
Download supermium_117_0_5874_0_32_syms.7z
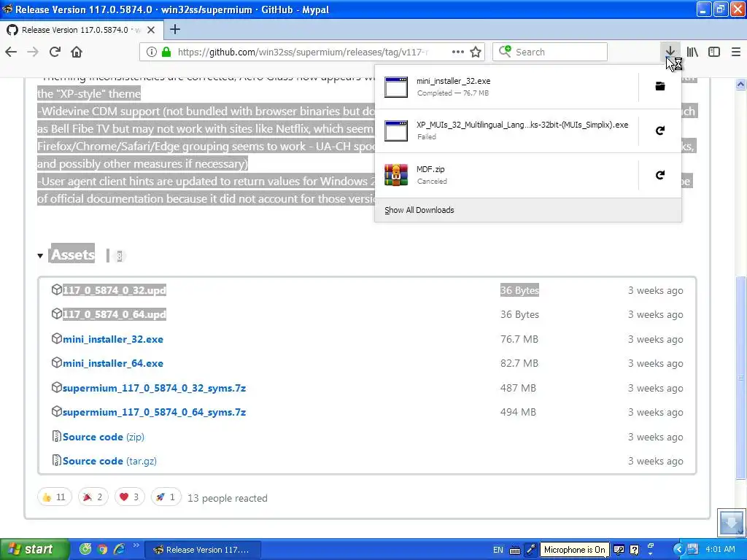155,388
